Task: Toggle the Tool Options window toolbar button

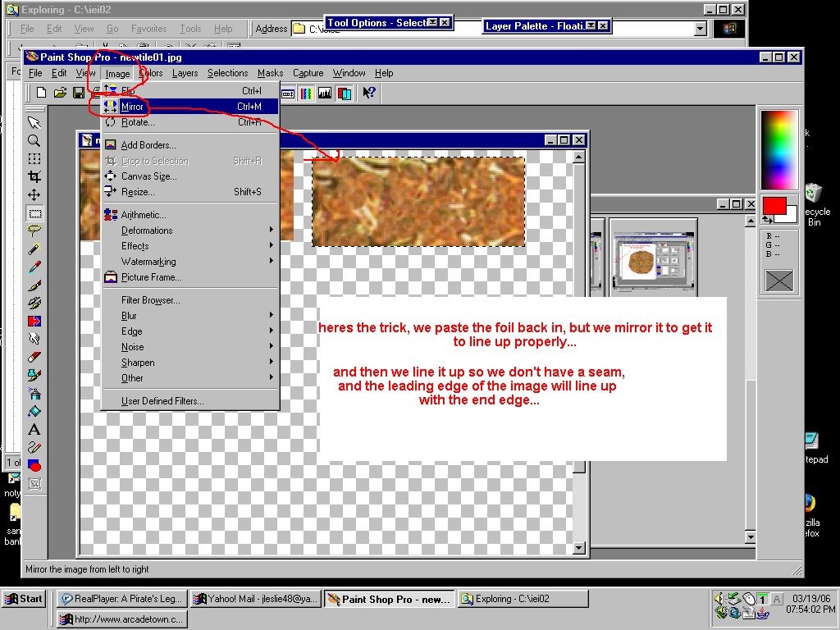Action: coord(288,94)
